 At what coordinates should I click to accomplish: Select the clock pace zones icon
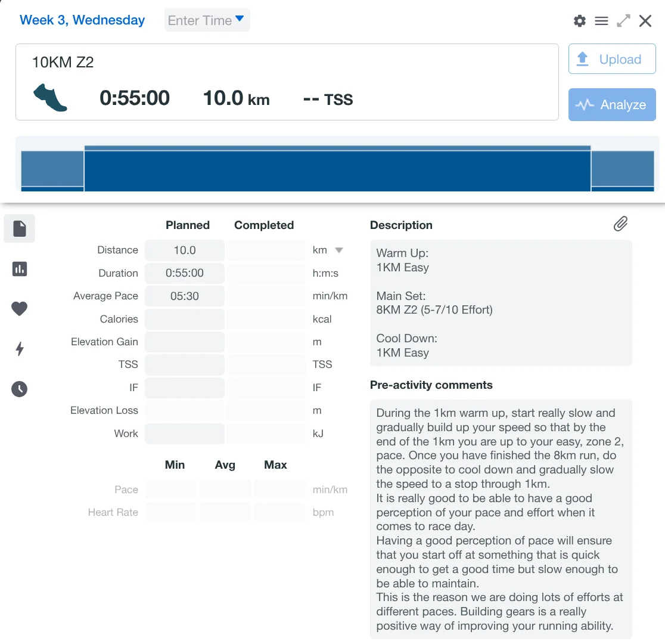[x=20, y=389]
